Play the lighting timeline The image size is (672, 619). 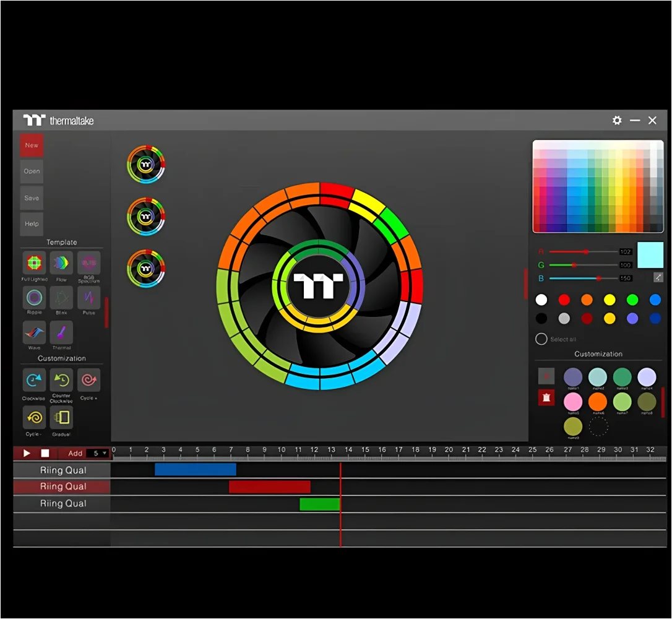(x=27, y=453)
